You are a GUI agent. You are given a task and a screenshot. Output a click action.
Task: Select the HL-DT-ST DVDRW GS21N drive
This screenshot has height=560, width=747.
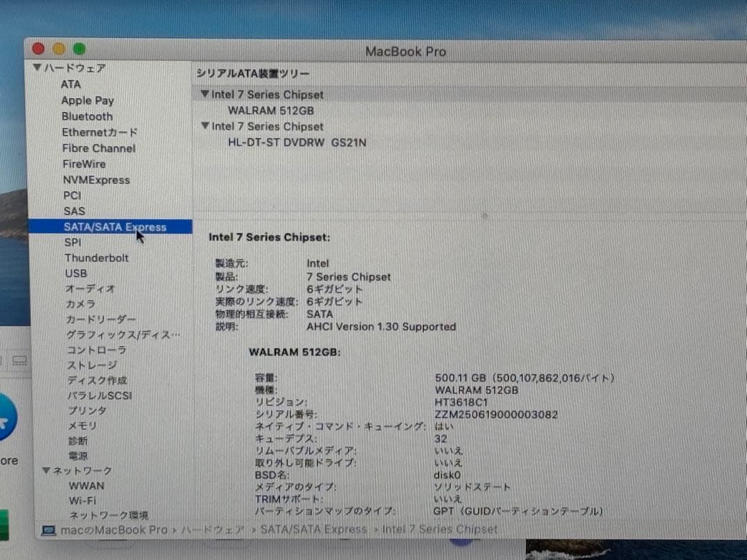point(296,142)
